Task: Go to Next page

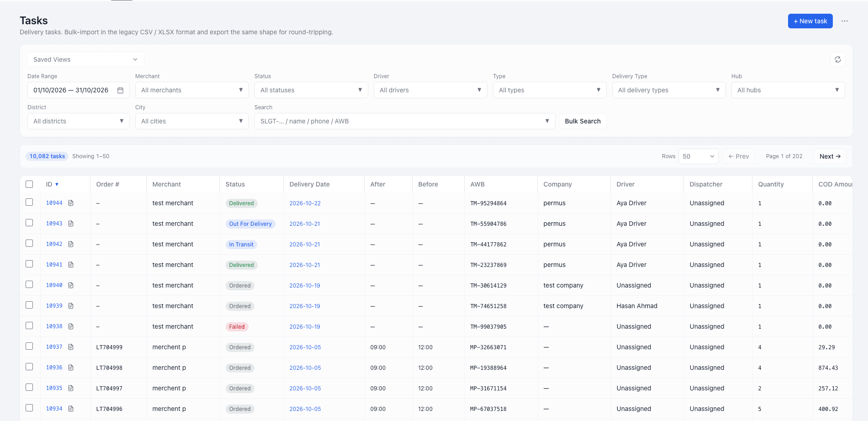Action: point(830,156)
